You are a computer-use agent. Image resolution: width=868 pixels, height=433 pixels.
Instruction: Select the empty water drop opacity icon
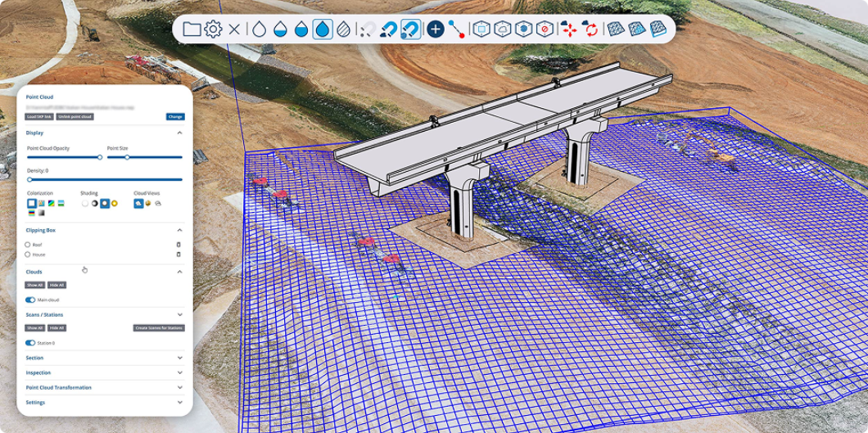(x=259, y=29)
